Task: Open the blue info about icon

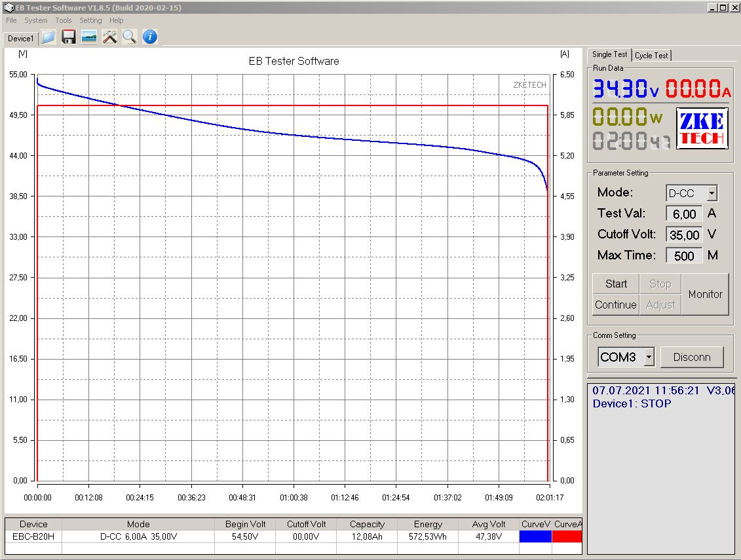Action: coord(150,37)
